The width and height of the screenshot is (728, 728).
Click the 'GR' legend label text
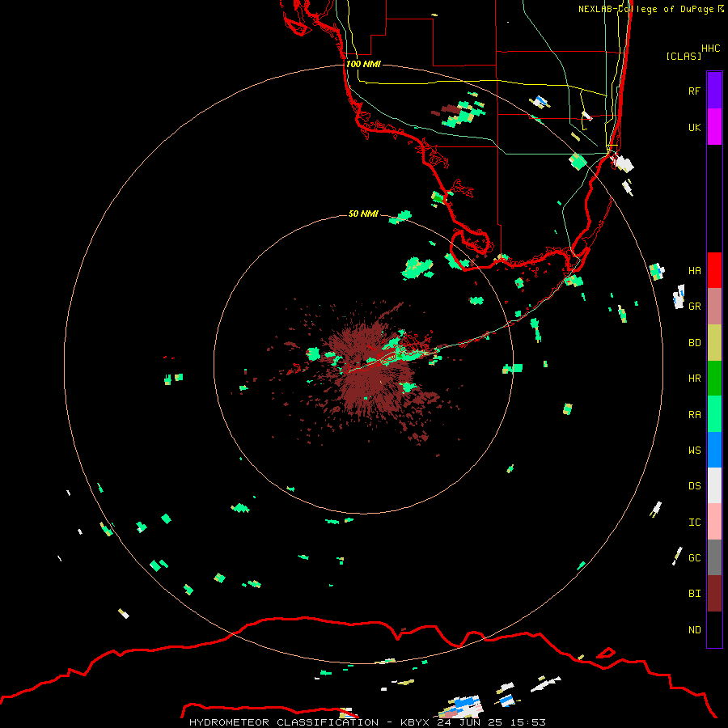[x=694, y=307]
